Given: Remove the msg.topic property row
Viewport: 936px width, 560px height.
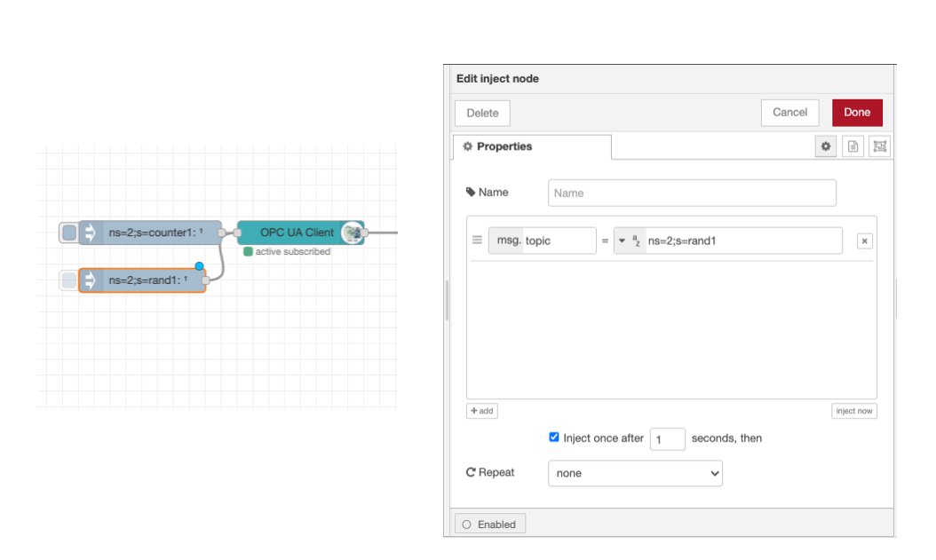Looking at the screenshot, I should (865, 241).
